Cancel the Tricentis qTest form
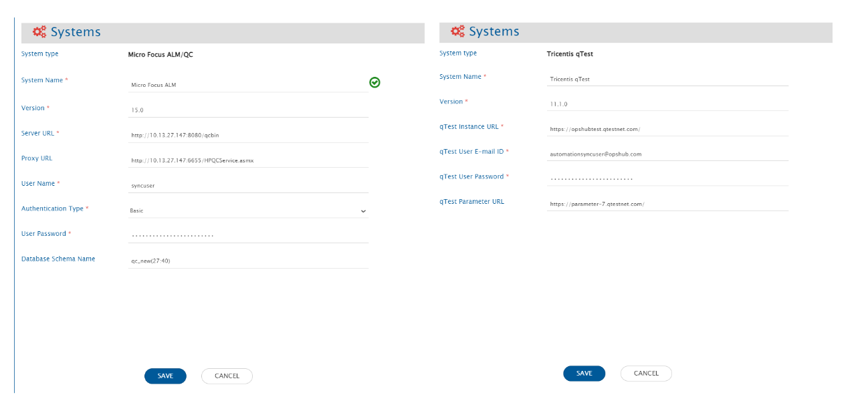This screenshot has height=419, width=868. click(646, 374)
